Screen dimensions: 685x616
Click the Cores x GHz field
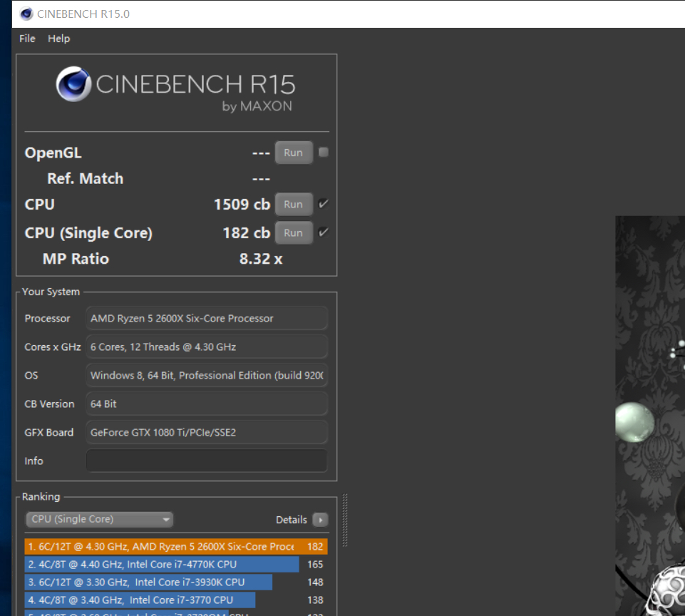tap(207, 347)
